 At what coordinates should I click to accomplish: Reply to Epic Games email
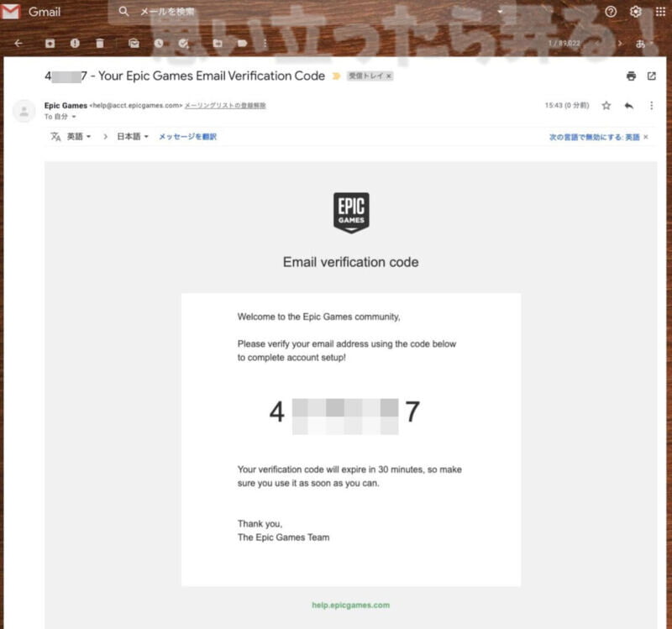[628, 106]
